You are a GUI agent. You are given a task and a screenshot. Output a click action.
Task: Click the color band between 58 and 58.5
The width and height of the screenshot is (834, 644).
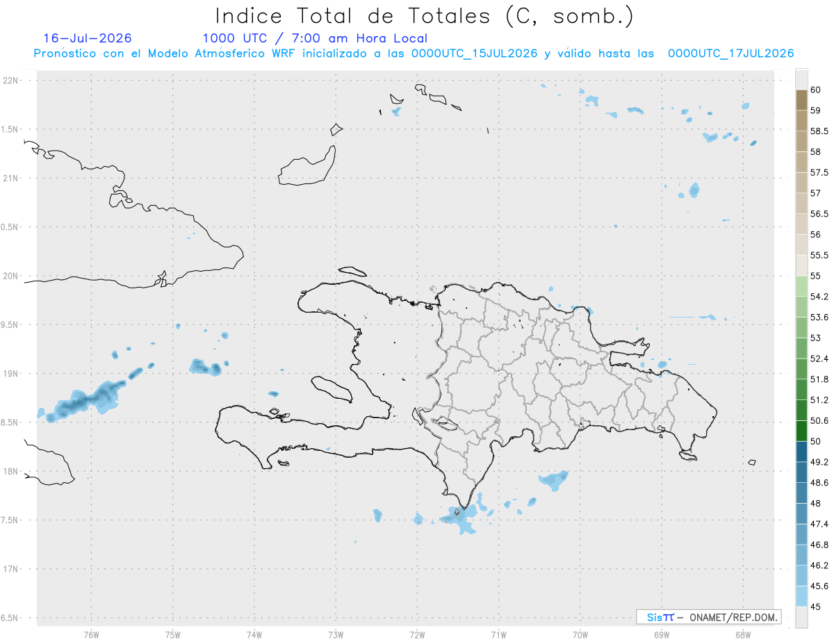tap(801, 141)
